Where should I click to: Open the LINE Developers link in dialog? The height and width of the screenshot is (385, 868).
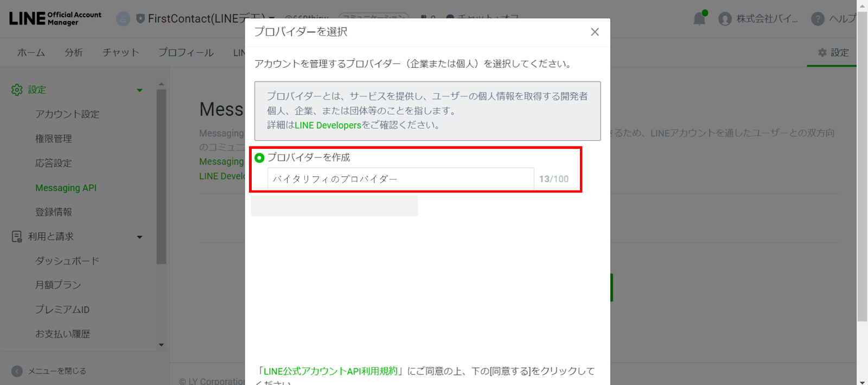coord(328,125)
